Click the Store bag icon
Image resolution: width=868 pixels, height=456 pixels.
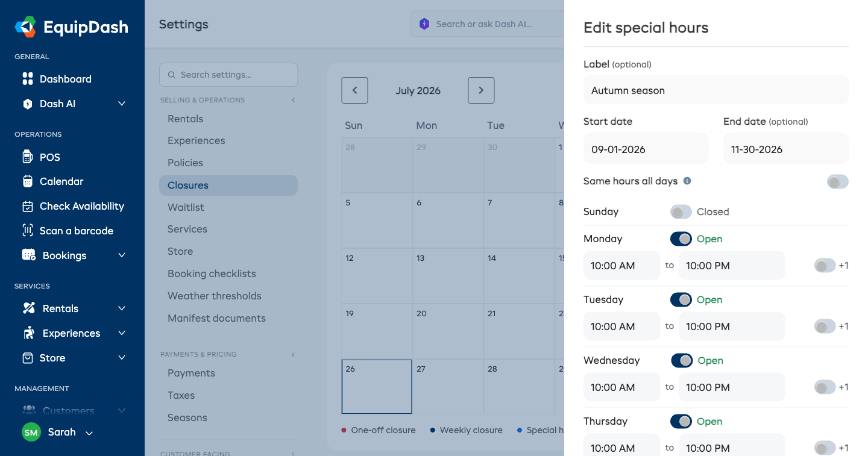(28, 358)
